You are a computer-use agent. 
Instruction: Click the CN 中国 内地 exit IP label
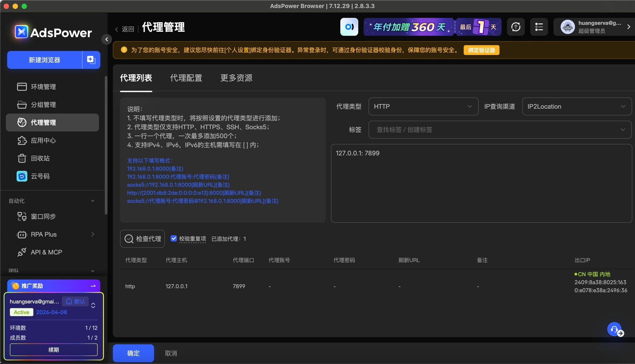click(x=592, y=274)
